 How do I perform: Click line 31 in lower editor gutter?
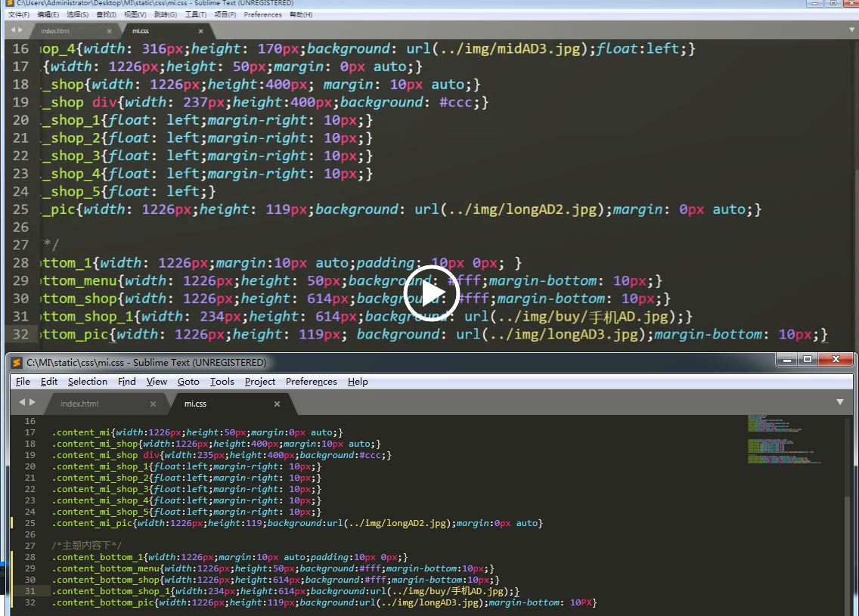pos(30,591)
